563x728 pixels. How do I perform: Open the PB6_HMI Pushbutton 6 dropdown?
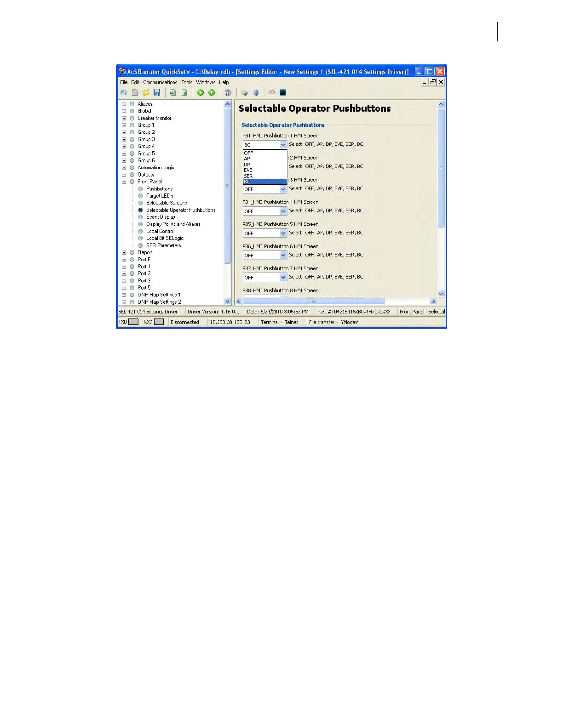point(283,255)
